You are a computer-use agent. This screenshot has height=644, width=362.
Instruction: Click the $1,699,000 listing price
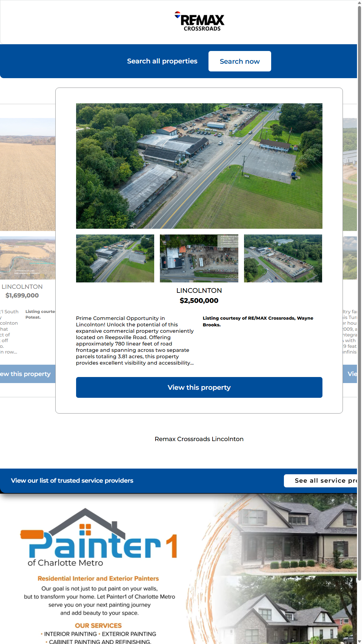pos(22,296)
